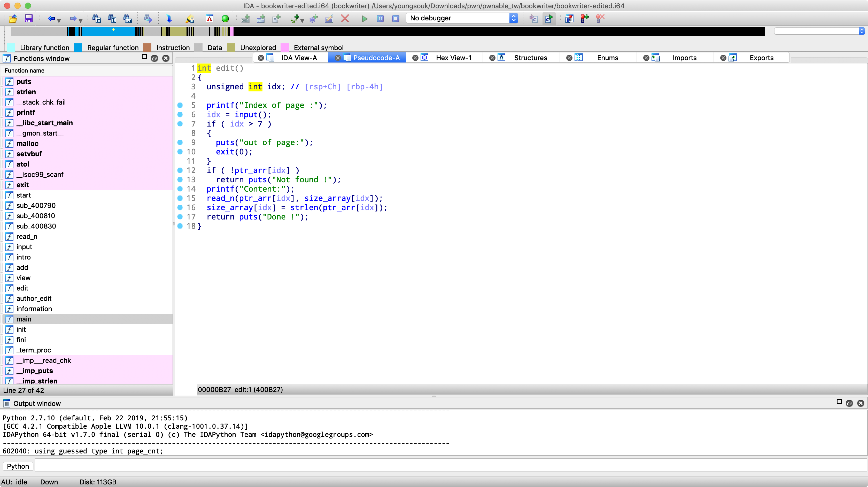Click the Python language button
Screen dimensions: 868x487
(18, 466)
